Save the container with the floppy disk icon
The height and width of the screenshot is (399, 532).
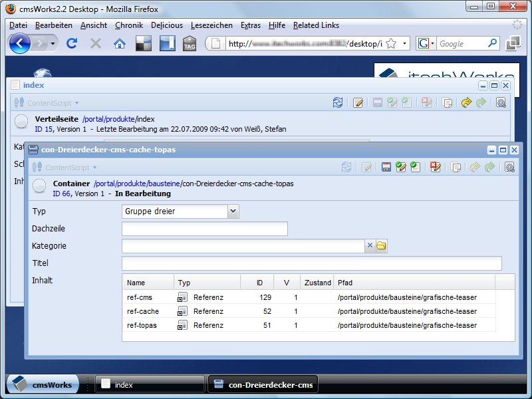[x=386, y=167]
